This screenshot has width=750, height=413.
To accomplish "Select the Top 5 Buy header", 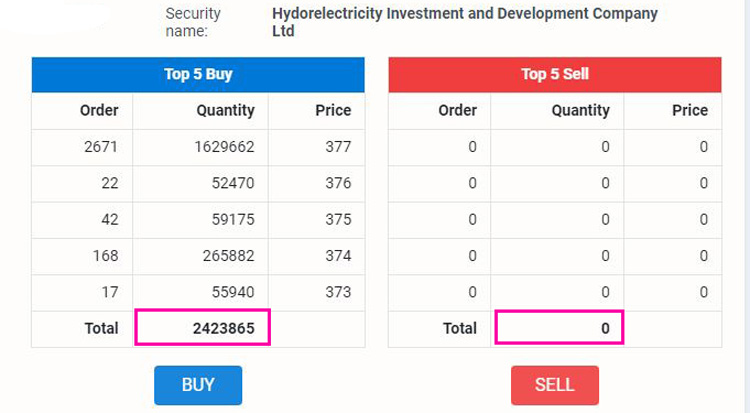I will pos(198,74).
